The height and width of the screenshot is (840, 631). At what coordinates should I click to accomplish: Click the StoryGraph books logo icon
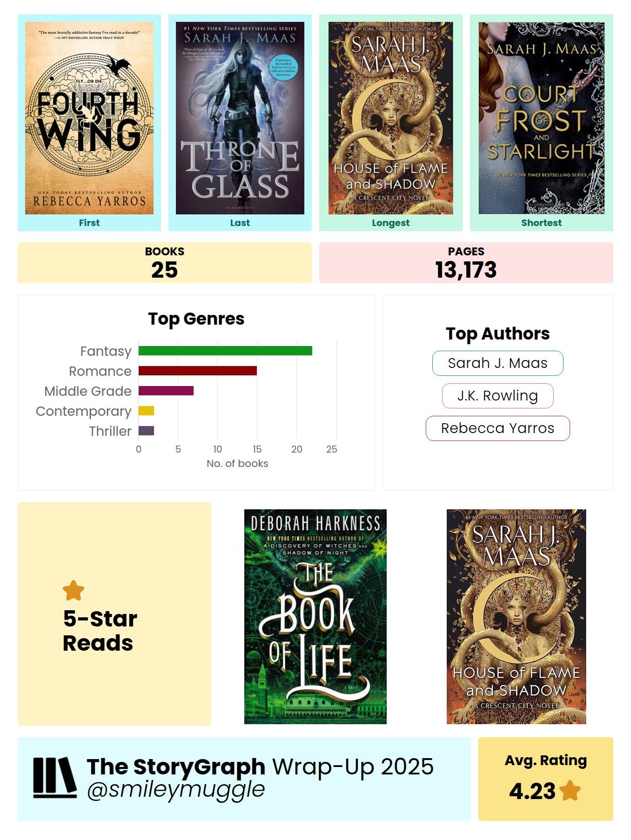[x=54, y=778]
